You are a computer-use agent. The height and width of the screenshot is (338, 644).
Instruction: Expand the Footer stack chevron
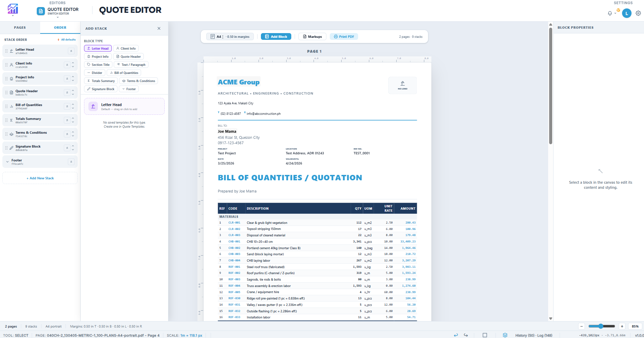(x=7, y=162)
